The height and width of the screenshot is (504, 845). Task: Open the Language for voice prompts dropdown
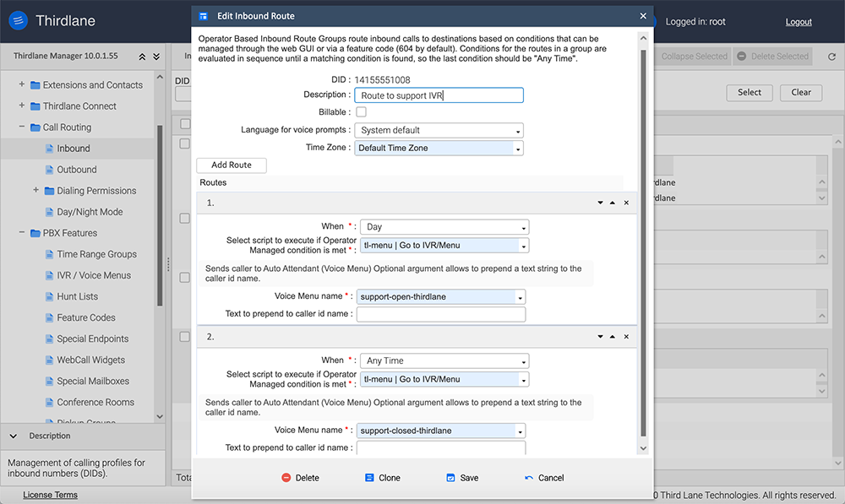439,131
